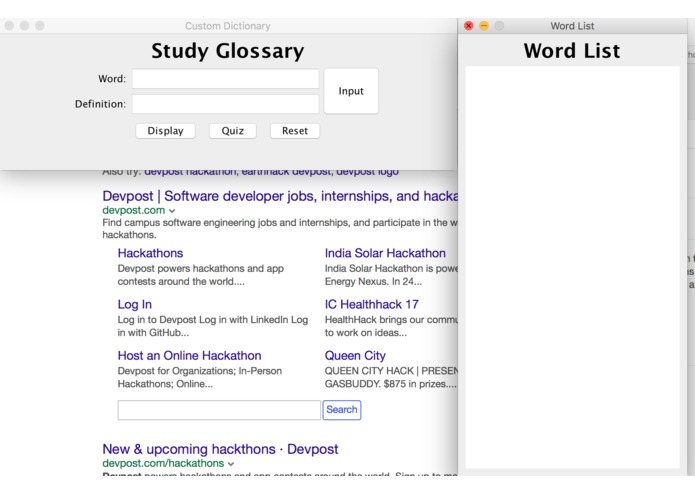Open the India Solar Hackathon link
This screenshot has width=695, height=494.
(x=385, y=253)
